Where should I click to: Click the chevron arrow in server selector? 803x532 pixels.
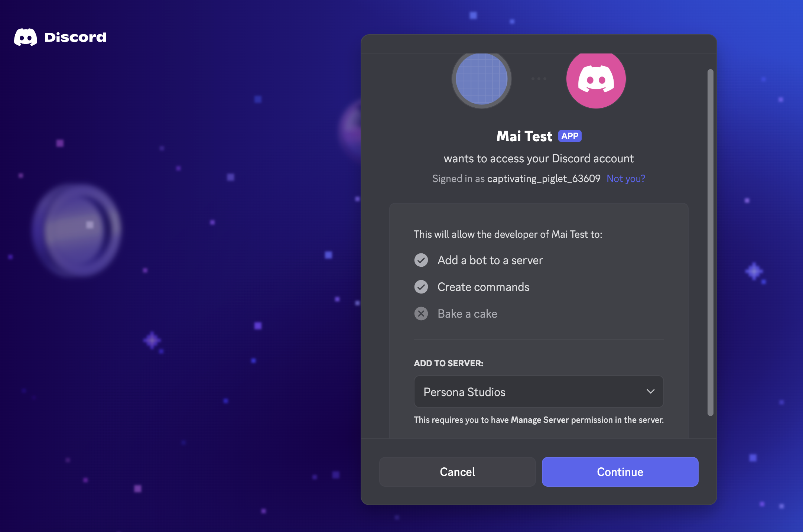click(x=650, y=392)
